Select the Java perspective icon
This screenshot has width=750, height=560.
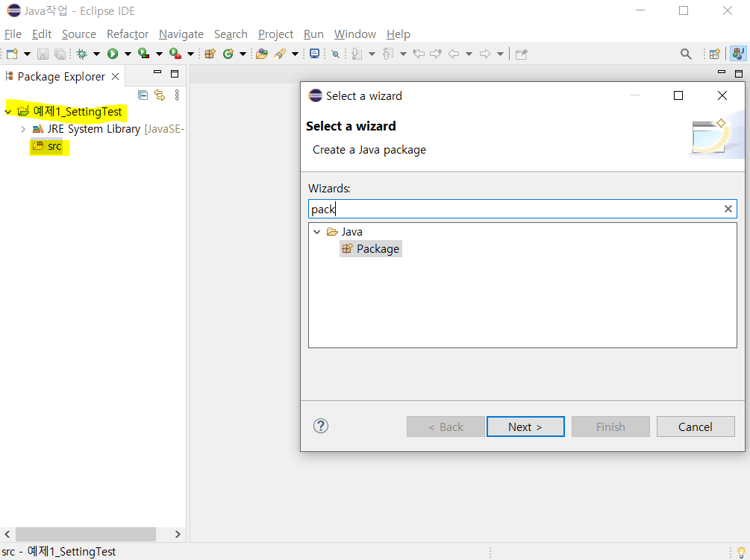point(739,54)
